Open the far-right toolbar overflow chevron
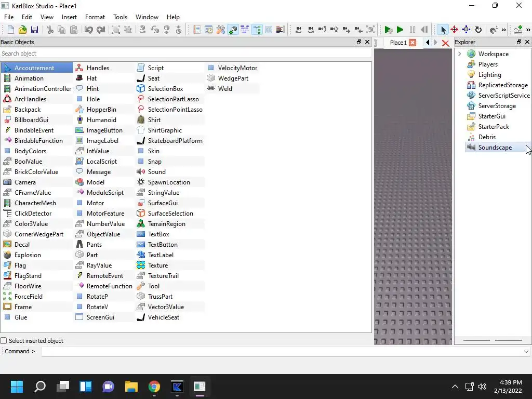The image size is (532, 399). click(x=528, y=30)
